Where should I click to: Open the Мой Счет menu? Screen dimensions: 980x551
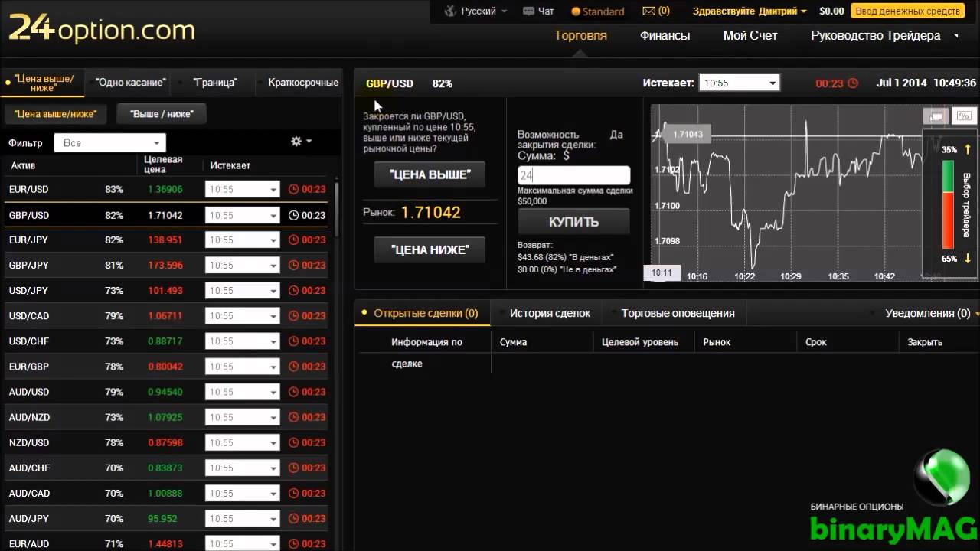coord(750,35)
